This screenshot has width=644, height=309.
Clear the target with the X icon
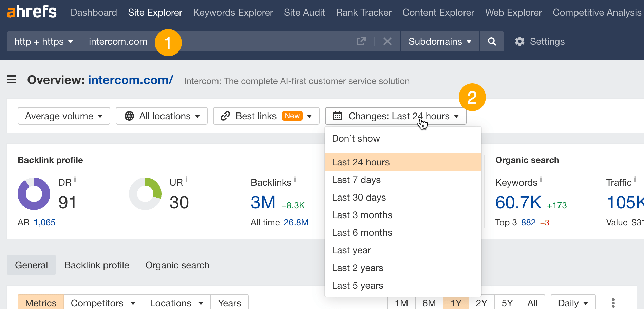pyautogui.click(x=387, y=41)
